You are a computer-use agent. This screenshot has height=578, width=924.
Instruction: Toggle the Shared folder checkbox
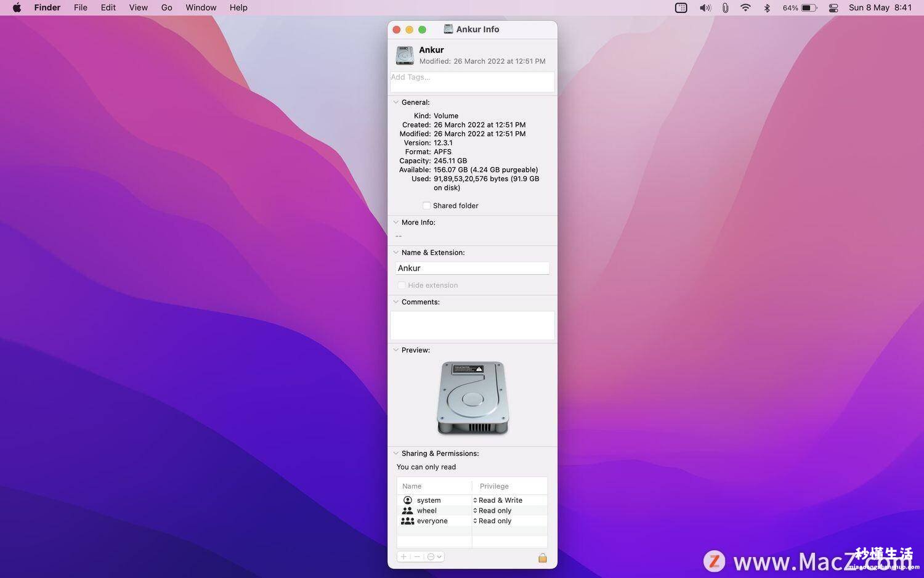click(426, 206)
